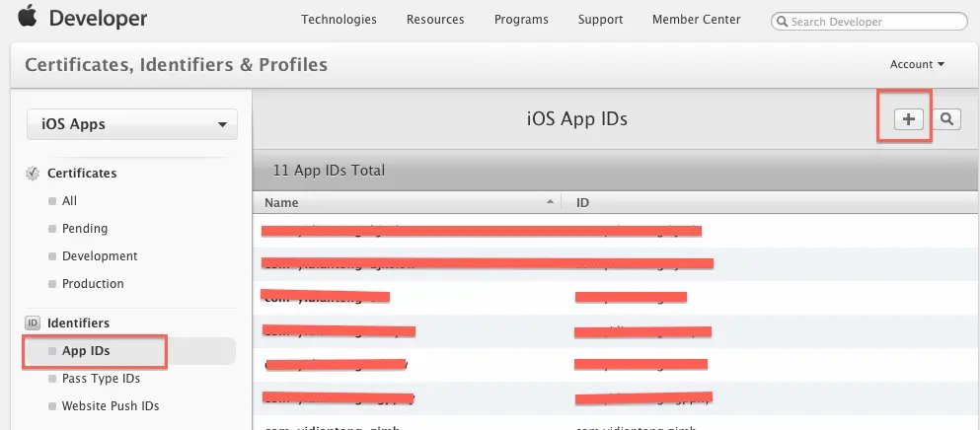Image resolution: width=980 pixels, height=430 pixels.
Task: Click the Developer home link
Action: point(98,19)
